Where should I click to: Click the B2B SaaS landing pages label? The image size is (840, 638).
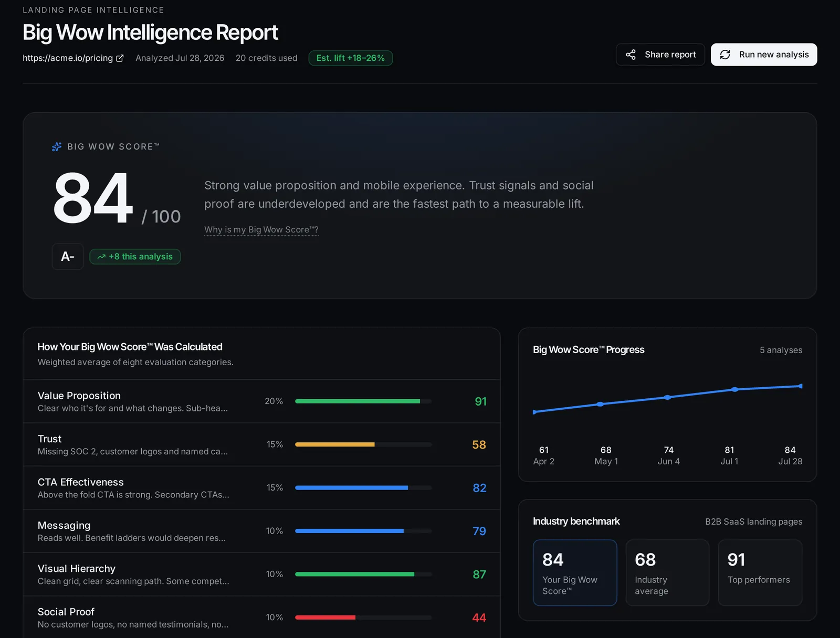753,522
